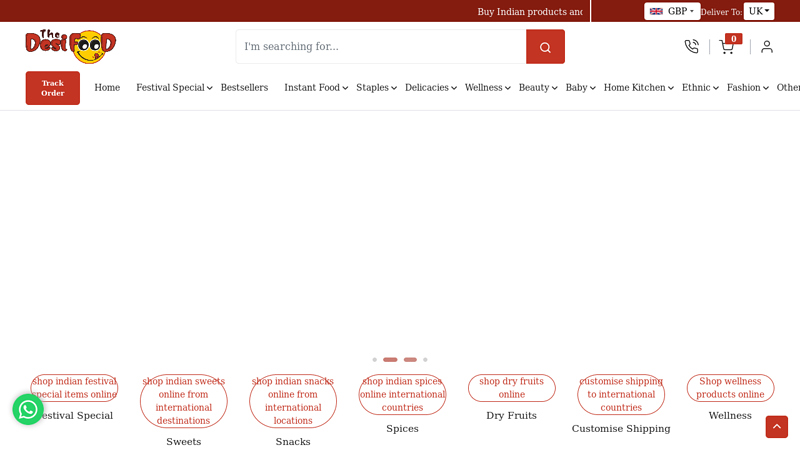Open the user account icon
This screenshot has width=800, height=450.
point(767,47)
